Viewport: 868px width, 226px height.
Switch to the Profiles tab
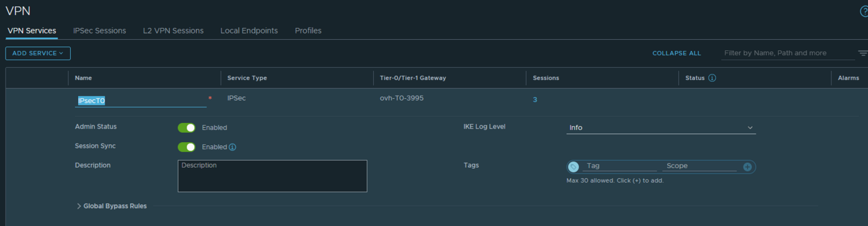click(308, 30)
